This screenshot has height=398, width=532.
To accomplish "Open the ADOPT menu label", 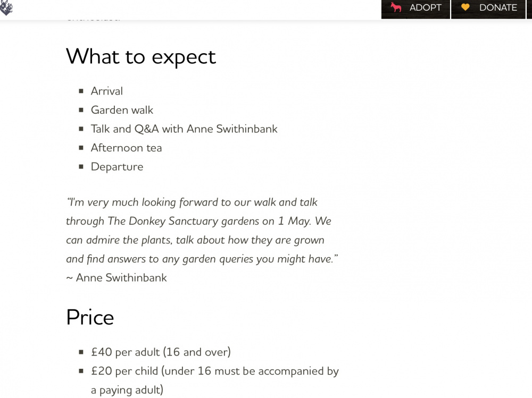I will pyautogui.click(x=426, y=7).
